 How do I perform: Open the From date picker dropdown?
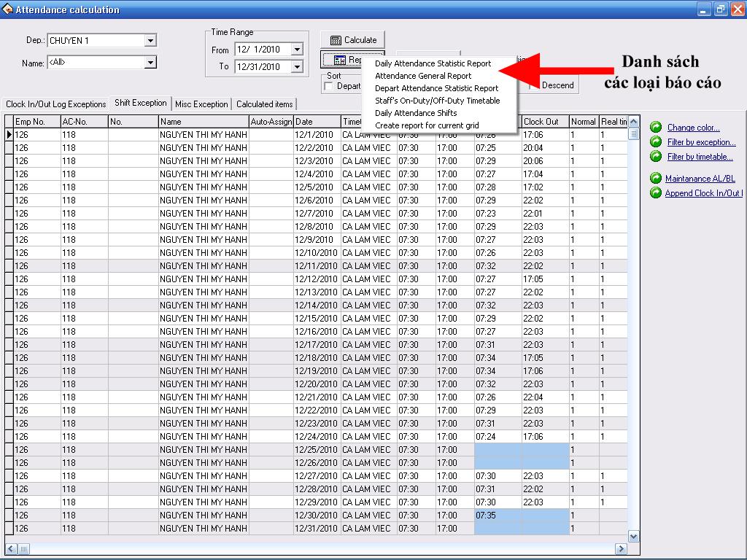[x=298, y=50]
